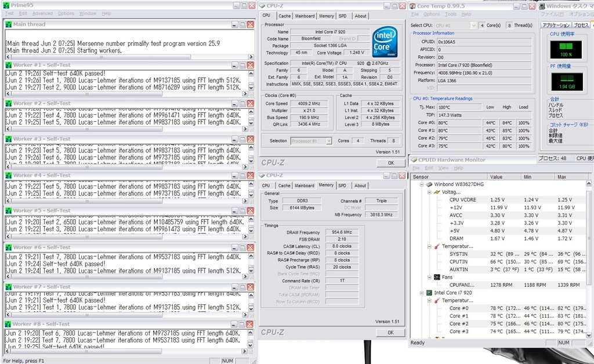The height and width of the screenshot is (364, 594).
Task: Switch to the Mainboard tab in top CPU-Z
Action: [305, 16]
